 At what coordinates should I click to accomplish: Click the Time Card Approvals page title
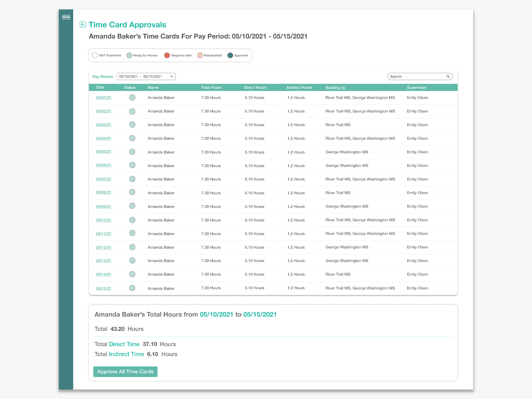click(128, 24)
